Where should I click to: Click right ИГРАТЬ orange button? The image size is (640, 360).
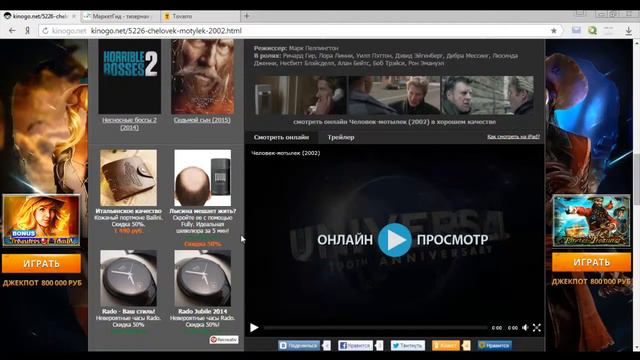tap(591, 262)
